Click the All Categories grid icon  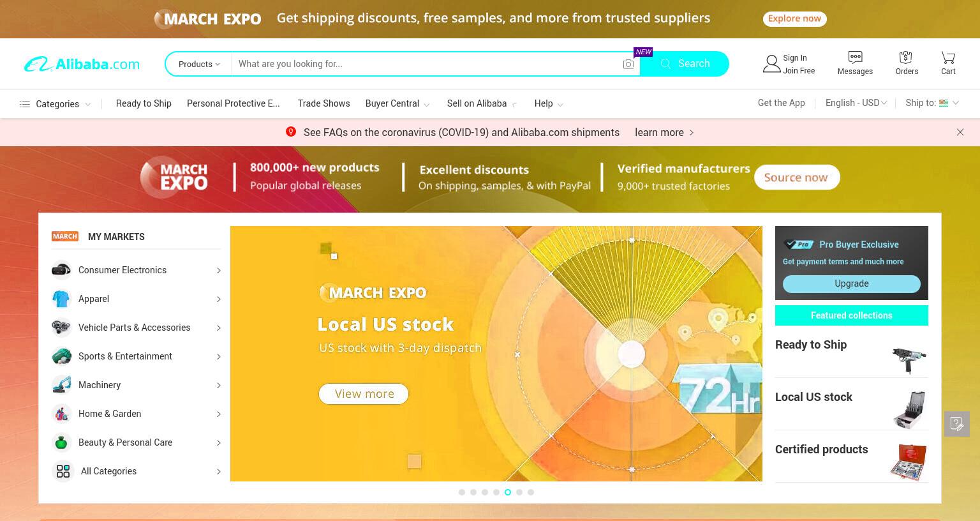point(63,471)
